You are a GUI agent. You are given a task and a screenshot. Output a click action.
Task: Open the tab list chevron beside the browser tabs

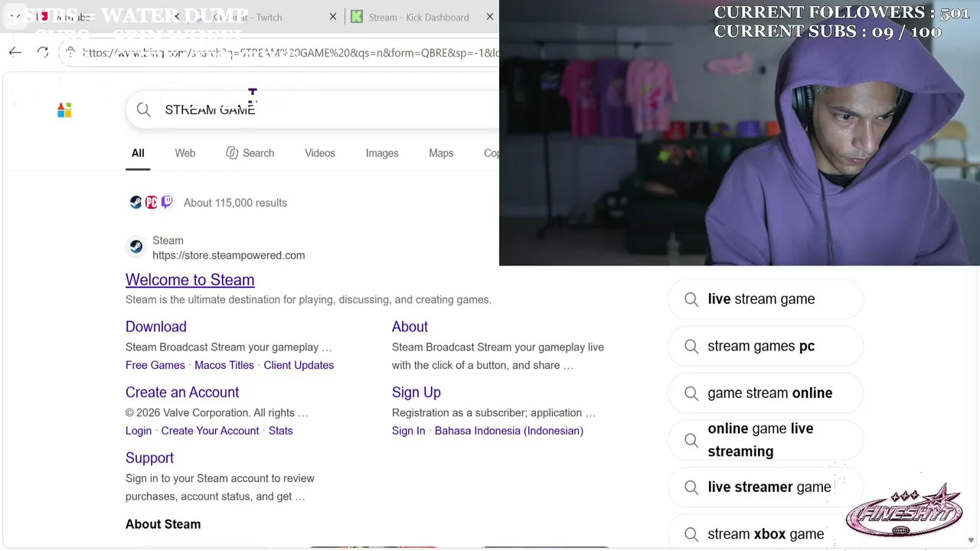coord(15,16)
